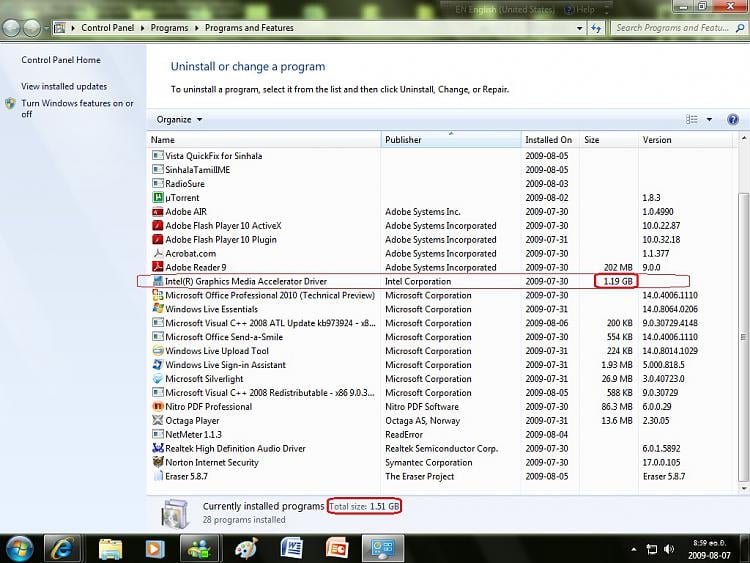Click the 202 MB size cell
The height and width of the screenshot is (563, 750).
pyautogui.click(x=618, y=267)
